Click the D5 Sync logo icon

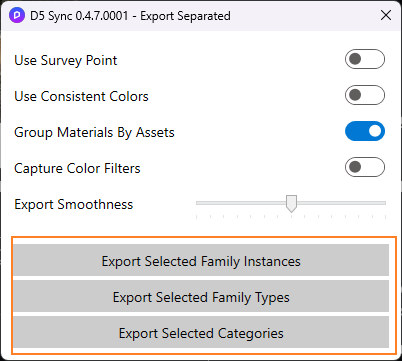point(17,15)
